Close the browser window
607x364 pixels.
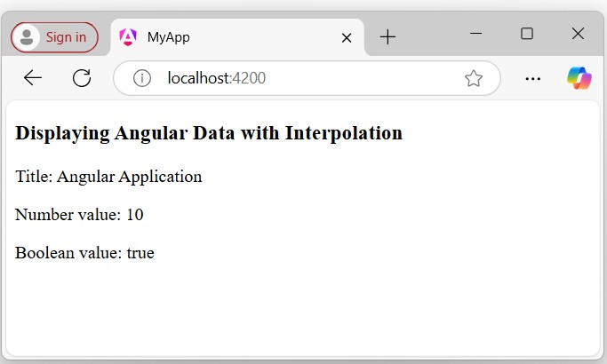pos(578,34)
